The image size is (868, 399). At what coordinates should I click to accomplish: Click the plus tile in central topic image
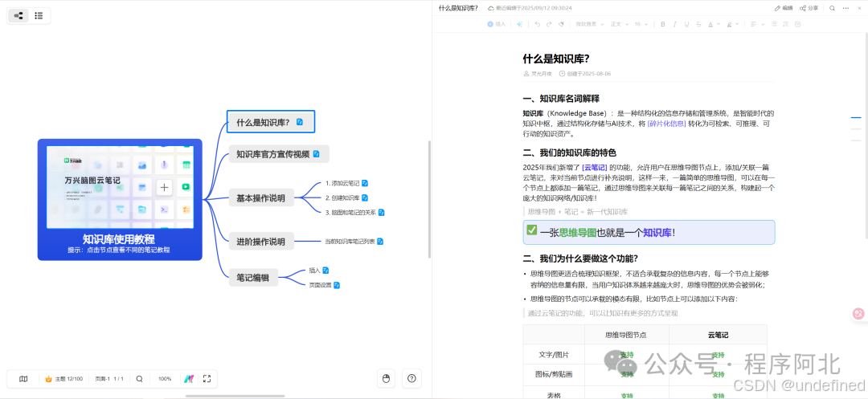click(x=165, y=187)
